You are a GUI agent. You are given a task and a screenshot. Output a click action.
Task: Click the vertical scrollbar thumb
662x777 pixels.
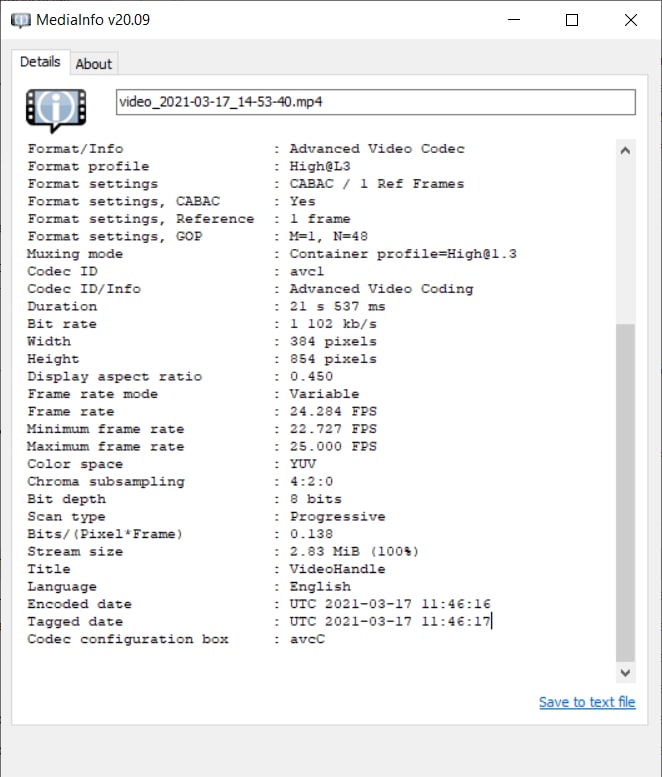point(625,493)
